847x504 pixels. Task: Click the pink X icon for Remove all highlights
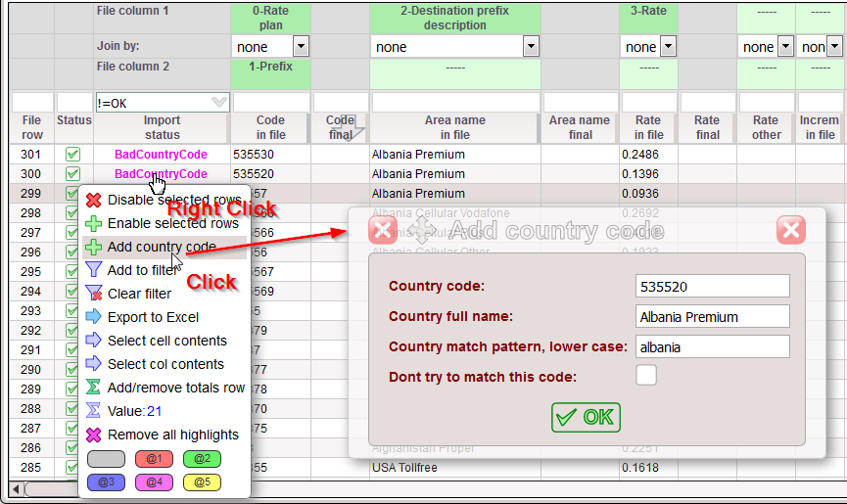(x=93, y=435)
